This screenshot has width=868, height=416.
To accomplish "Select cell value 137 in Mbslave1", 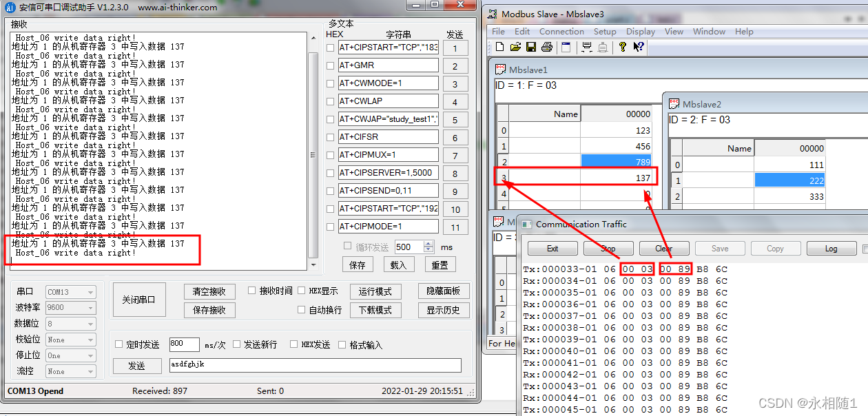I will click(x=617, y=178).
